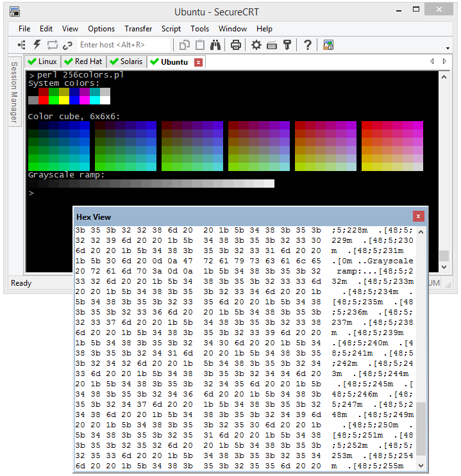The height and width of the screenshot is (476, 461).
Task: Click the Print icon in toolbar
Action: tap(236, 45)
